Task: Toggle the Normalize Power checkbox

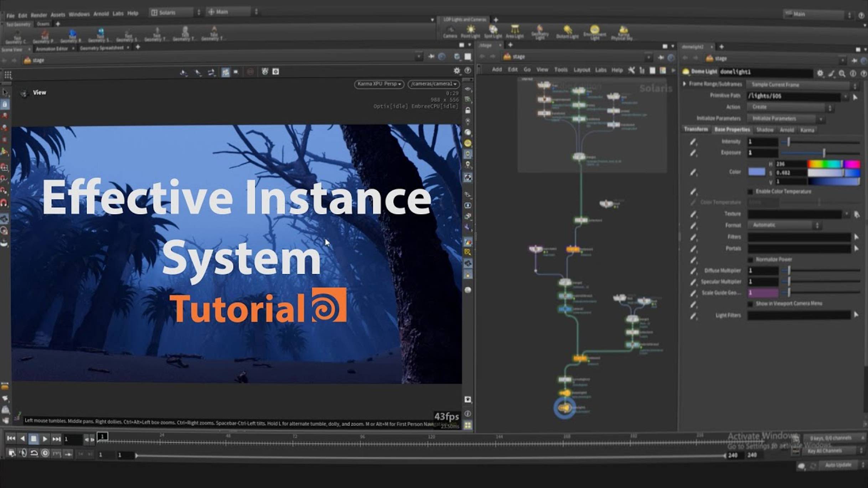Action: coord(751,259)
